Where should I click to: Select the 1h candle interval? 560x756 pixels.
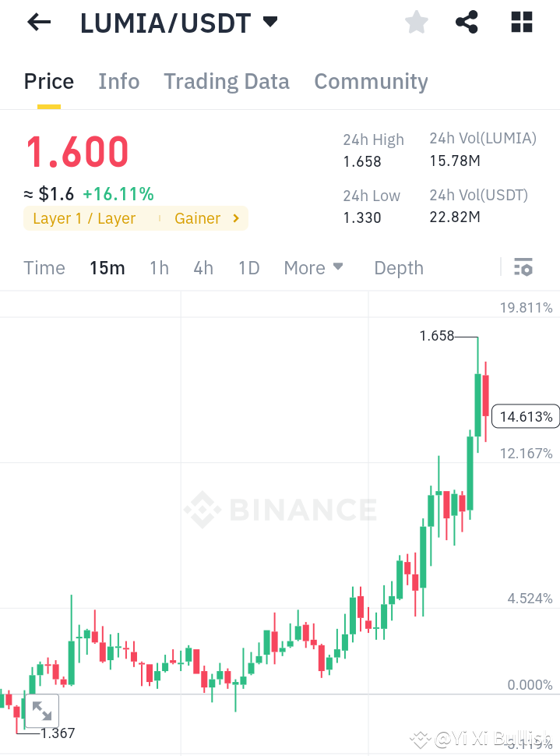(159, 267)
